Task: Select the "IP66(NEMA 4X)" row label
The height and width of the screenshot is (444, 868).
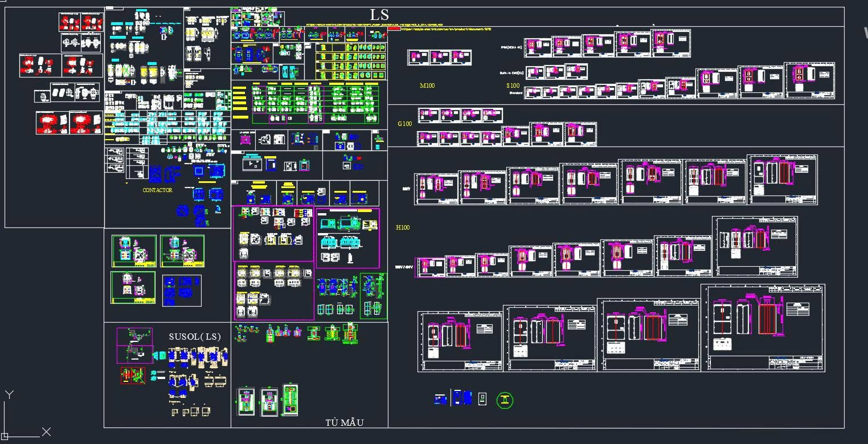Action: tap(511, 48)
